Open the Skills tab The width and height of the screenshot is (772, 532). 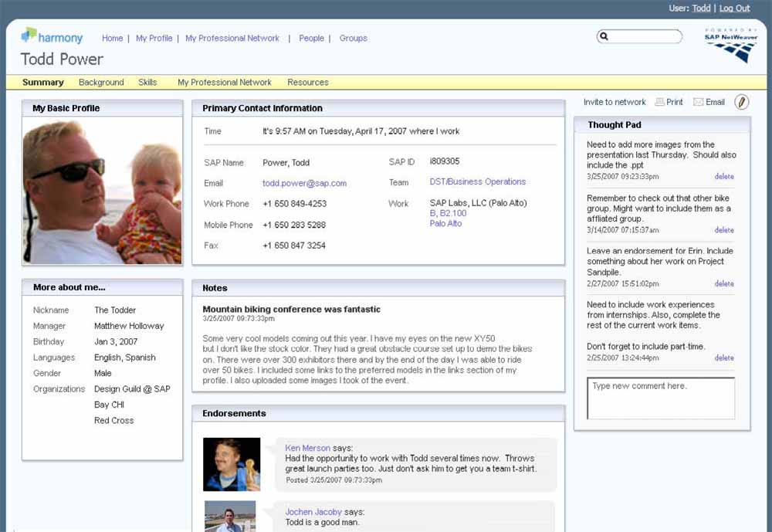[147, 83]
